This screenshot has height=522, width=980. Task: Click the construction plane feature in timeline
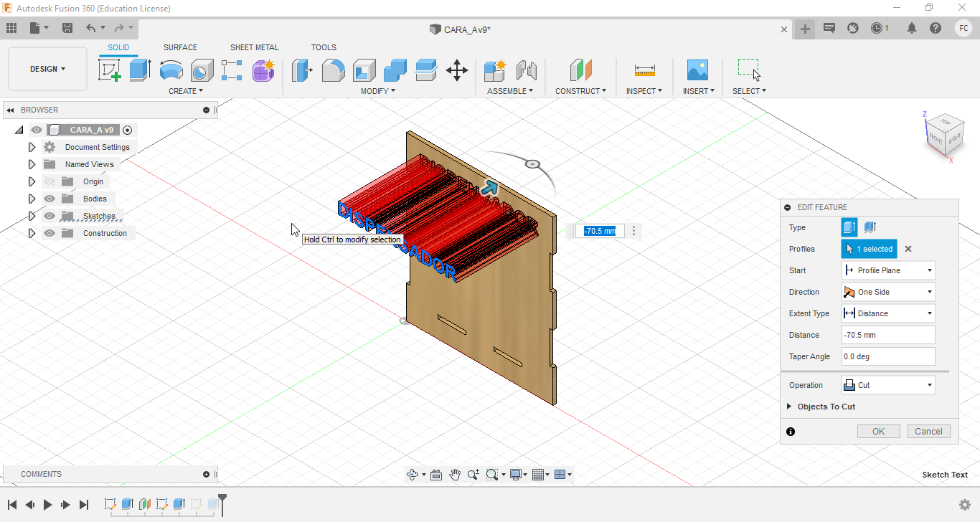pos(145,504)
